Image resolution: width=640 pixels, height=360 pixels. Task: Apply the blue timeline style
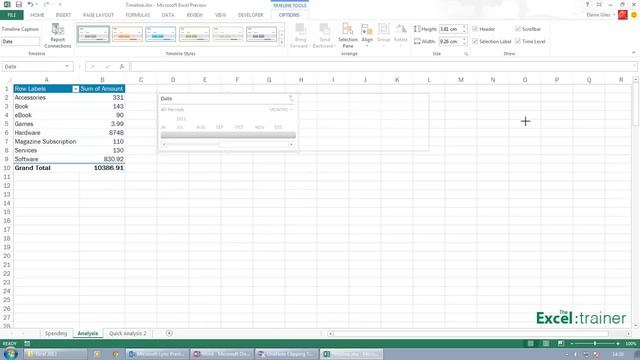pos(161,34)
